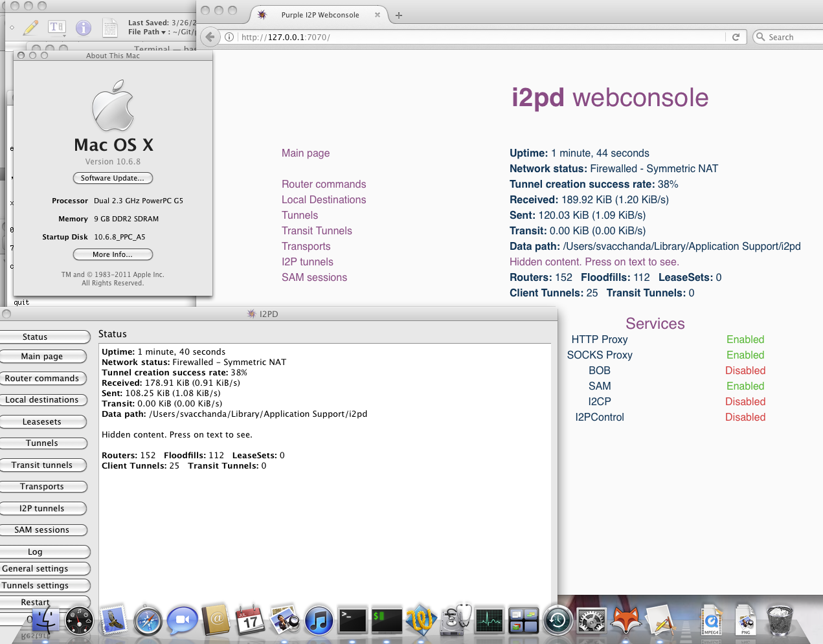Click the Leasesets button in the I2PD window
The width and height of the screenshot is (823, 644).
(42, 421)
